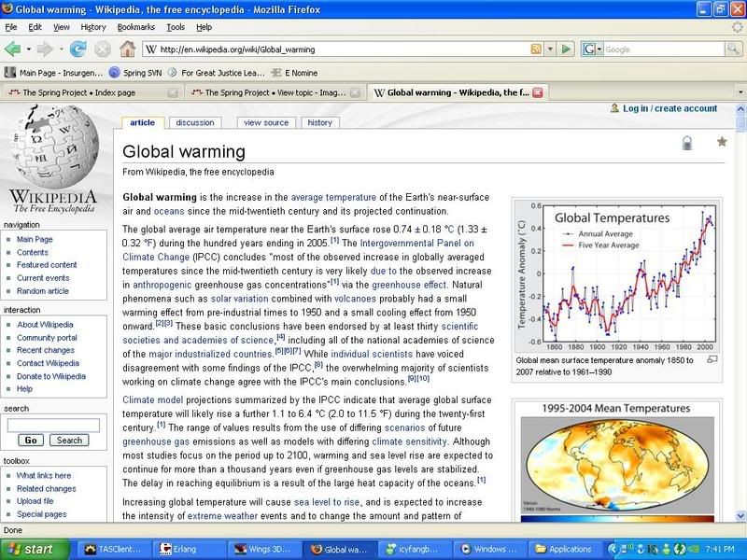Click the taskbar clock showing 7:41 PM
The width and height of the screenshot is (747, 560).
click(719, 549)
